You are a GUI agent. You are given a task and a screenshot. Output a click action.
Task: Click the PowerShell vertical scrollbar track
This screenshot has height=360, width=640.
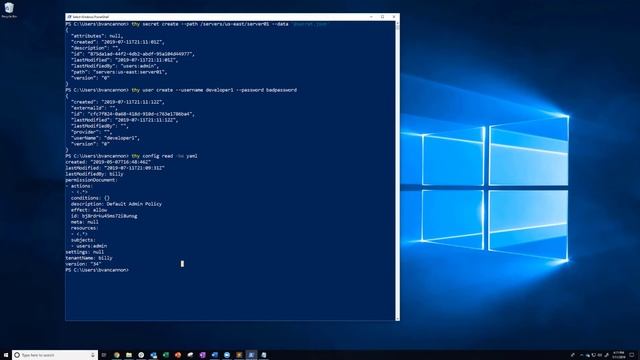pos(398,171)
